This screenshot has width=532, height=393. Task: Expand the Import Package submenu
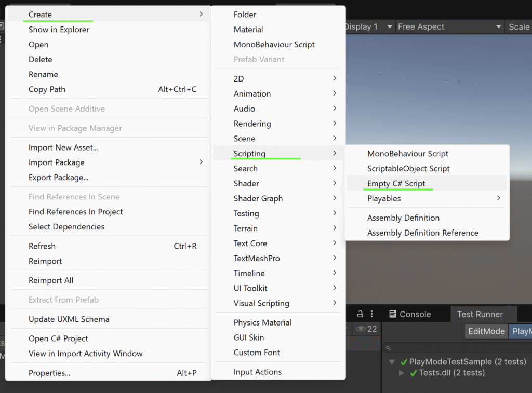(x=108, y=162)
